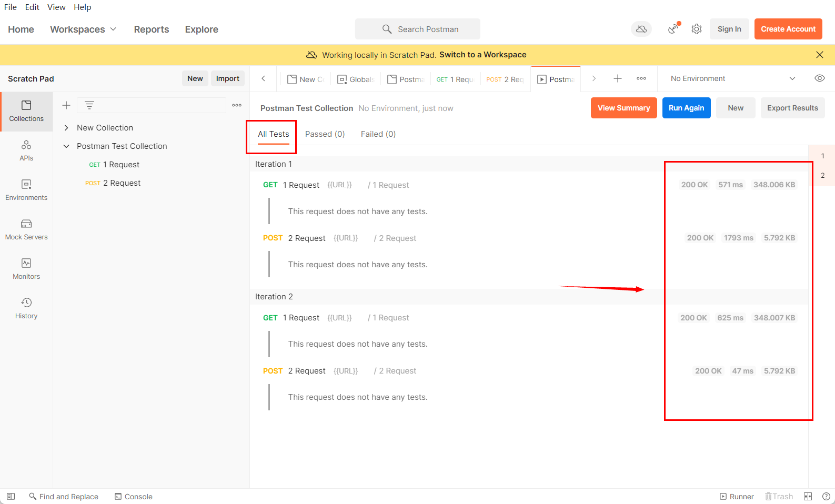Click Import button
The height and width of the screenshot is (504, 835).
228,78
